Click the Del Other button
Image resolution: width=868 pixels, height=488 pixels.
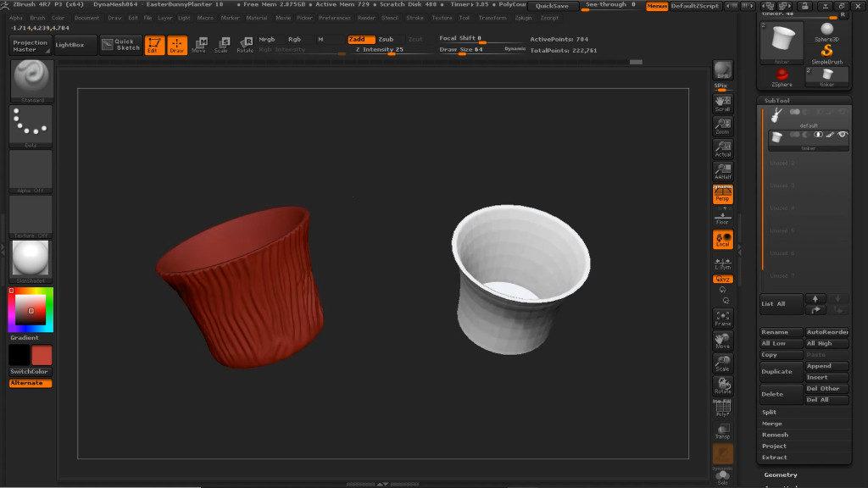(x=827, y=389)
